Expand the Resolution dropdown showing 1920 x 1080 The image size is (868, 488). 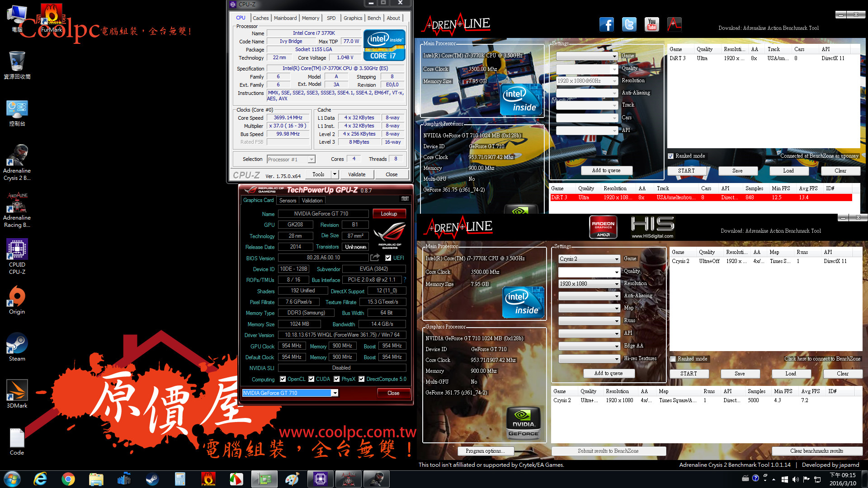[589, 284]
